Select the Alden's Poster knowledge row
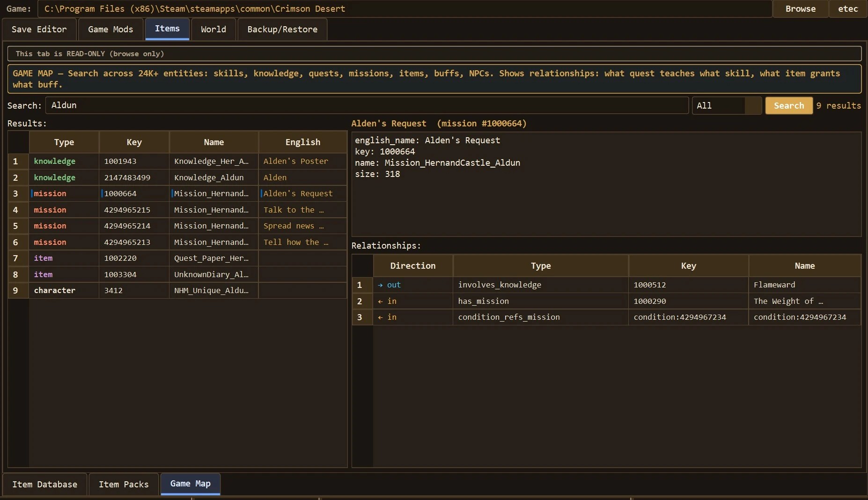868x500 pixels. coord(177,162)
